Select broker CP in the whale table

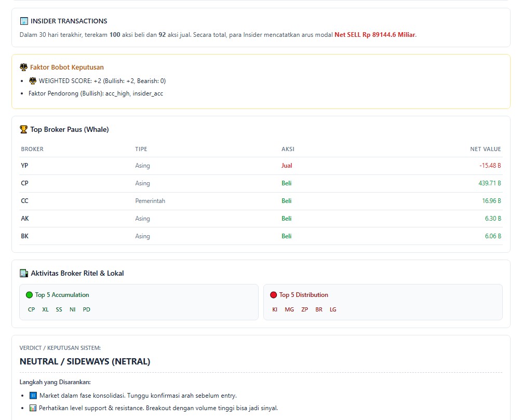tap(24, 183)
